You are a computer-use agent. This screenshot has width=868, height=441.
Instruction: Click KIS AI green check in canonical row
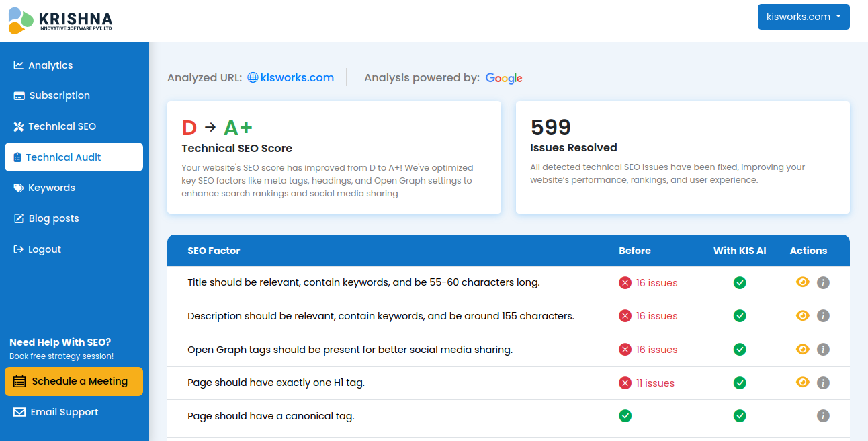[740, 416]
